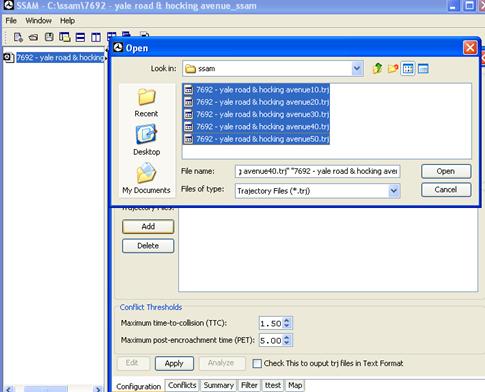This screenshot has height=392, width=485.
Task: Click the Tile vertically toolbar icon
Action: [x=96, y=37]
